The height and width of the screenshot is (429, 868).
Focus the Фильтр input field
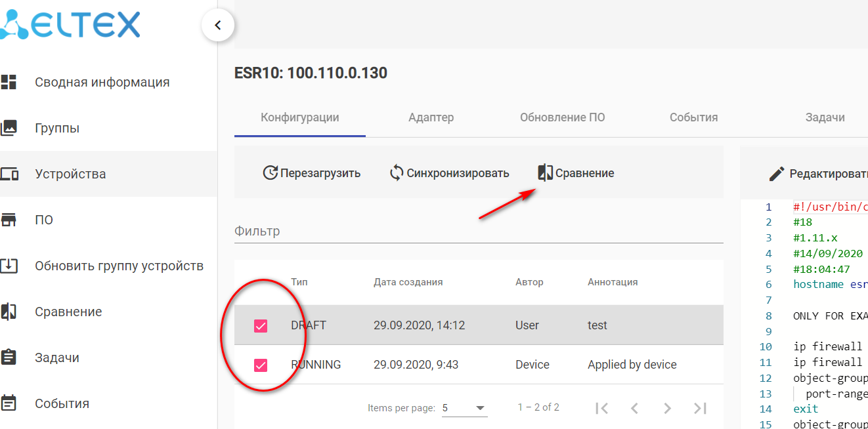point(478,232)
